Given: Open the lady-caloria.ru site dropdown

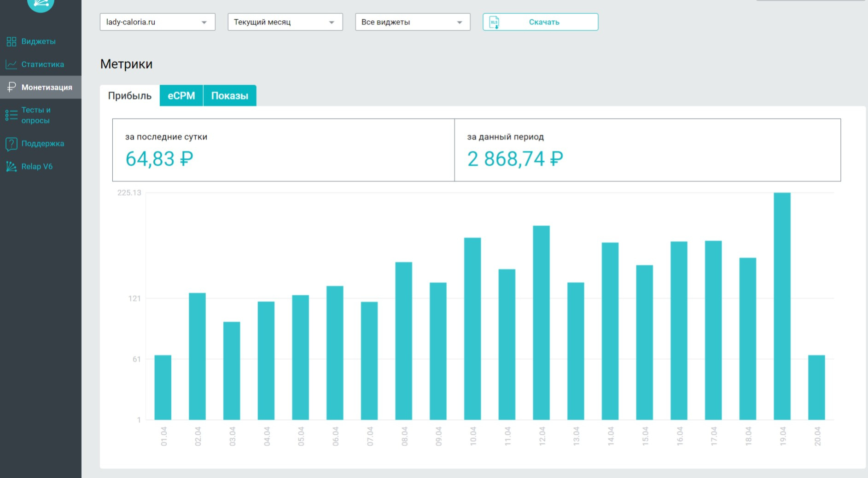Looking at the screenshot, I should (157, 22).
